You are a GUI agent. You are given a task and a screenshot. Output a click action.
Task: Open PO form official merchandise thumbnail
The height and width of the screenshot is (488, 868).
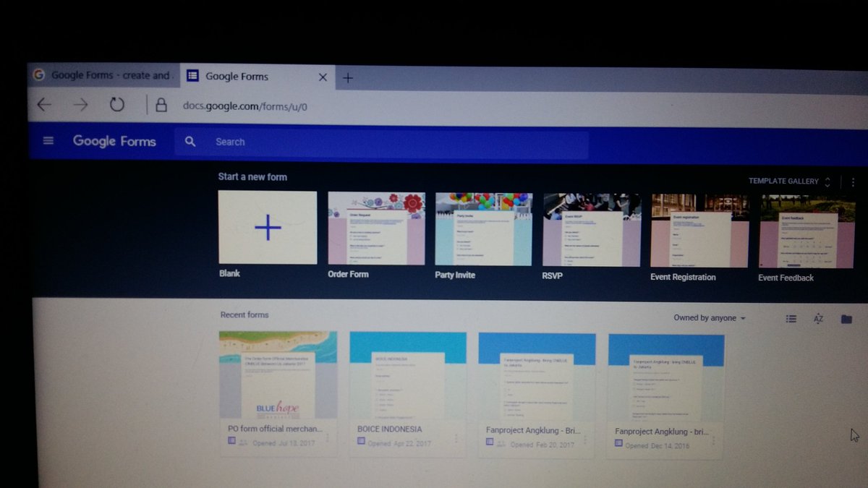[x=278, y=374]
